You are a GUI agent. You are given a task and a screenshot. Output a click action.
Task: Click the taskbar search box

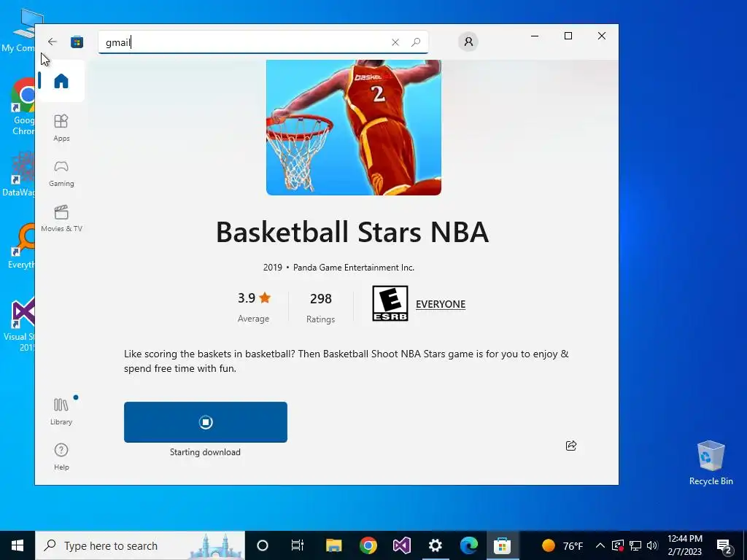coord(140,545)
